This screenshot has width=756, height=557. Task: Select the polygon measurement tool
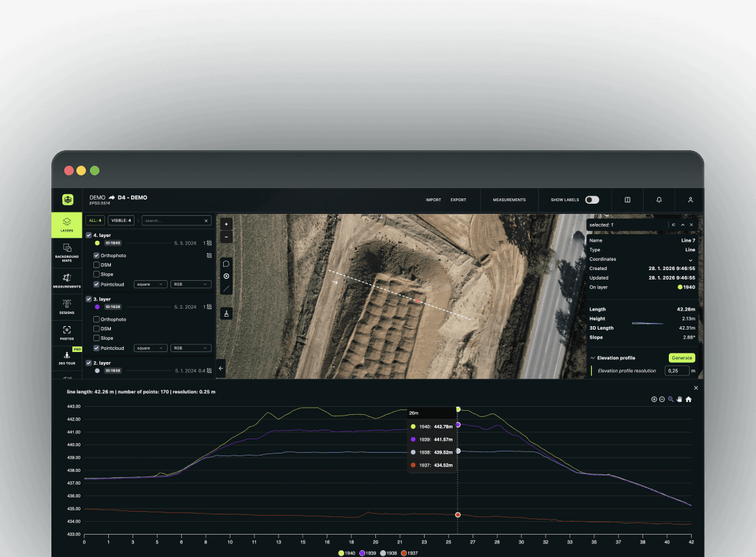(226, 264)
